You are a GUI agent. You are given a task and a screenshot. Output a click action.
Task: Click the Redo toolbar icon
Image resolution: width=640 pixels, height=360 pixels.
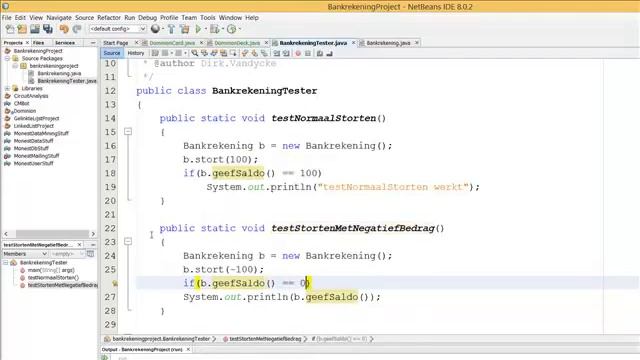tap(77, 29)
